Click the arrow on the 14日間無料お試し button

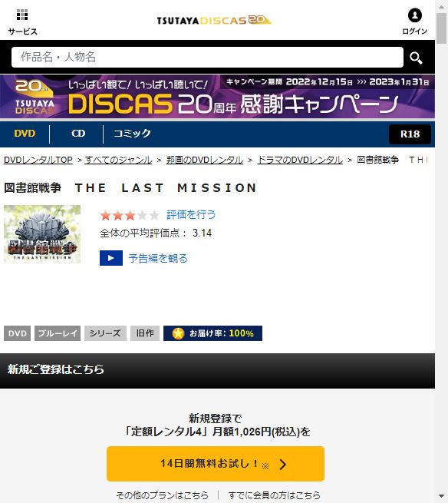[x=282, y=464]
